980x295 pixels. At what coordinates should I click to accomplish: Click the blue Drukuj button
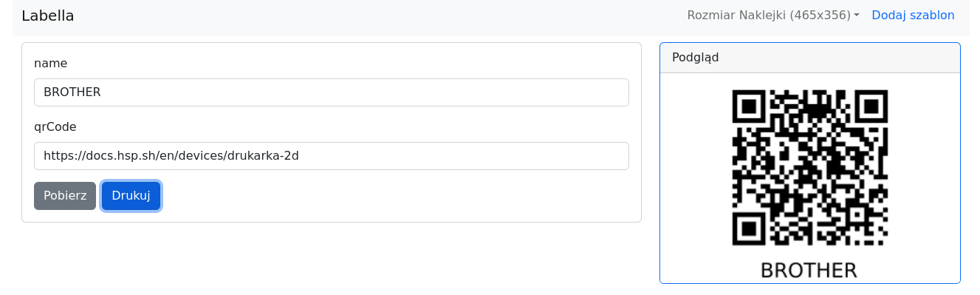131,196
